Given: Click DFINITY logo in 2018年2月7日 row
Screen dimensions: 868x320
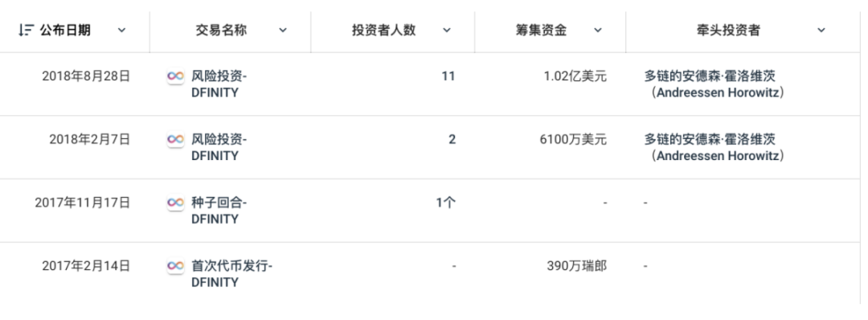Looking at the screenshot, I should 175,140.
